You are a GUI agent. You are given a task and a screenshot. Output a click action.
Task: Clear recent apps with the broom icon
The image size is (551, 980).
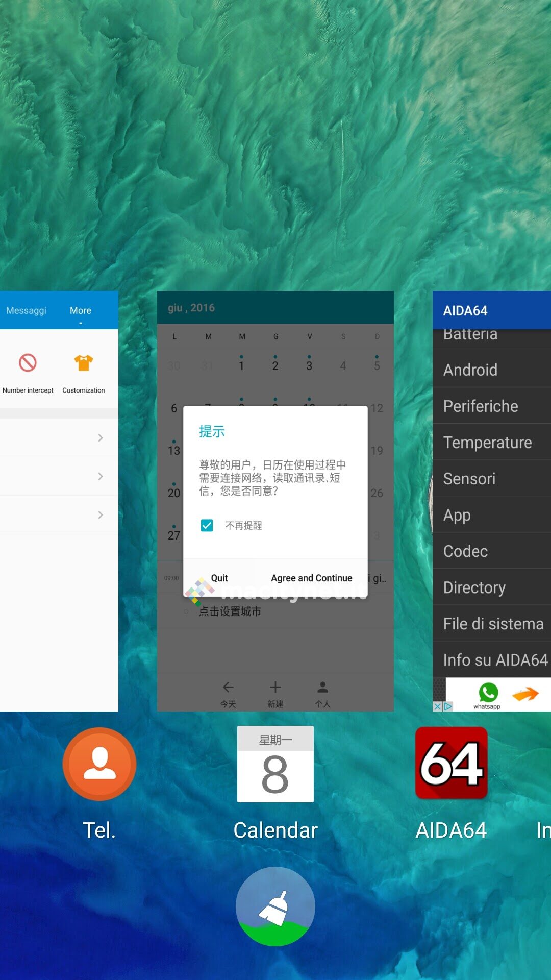pos(275,906)
